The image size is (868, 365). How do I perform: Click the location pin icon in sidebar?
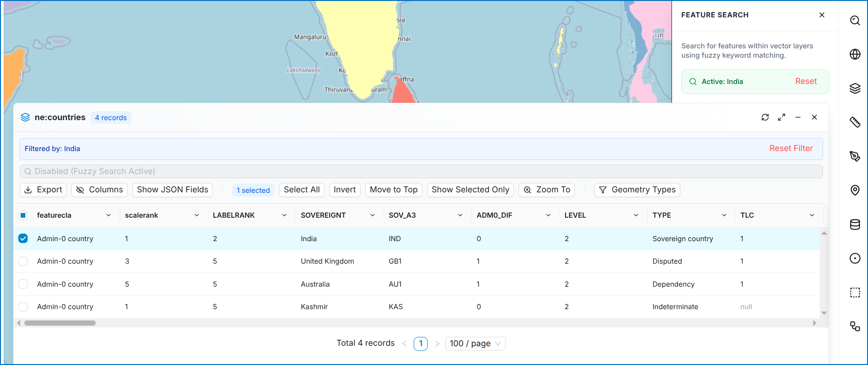(x=855, y=190)
